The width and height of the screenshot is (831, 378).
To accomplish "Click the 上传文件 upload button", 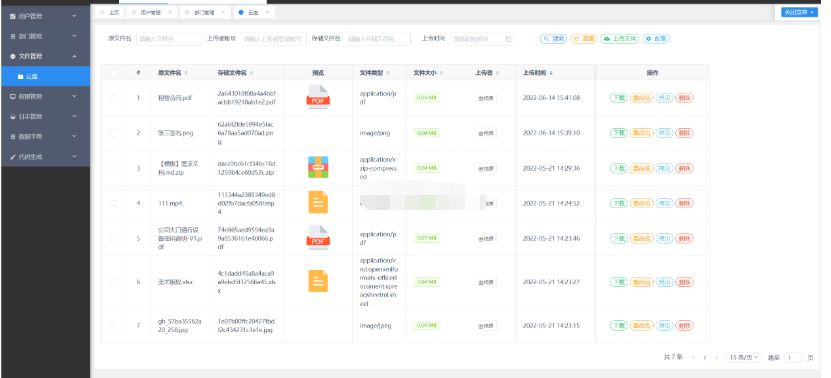I will tap(620, 39).
